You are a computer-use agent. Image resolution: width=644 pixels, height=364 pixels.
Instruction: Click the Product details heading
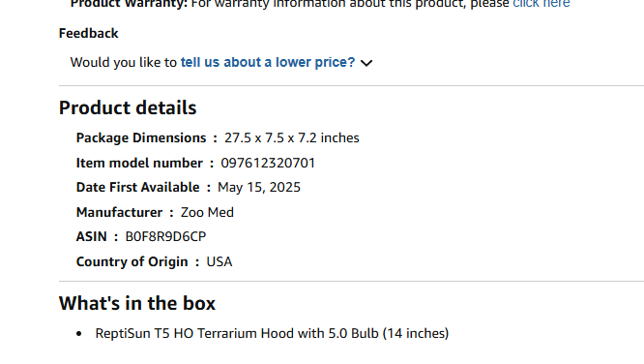pos(128,107)
